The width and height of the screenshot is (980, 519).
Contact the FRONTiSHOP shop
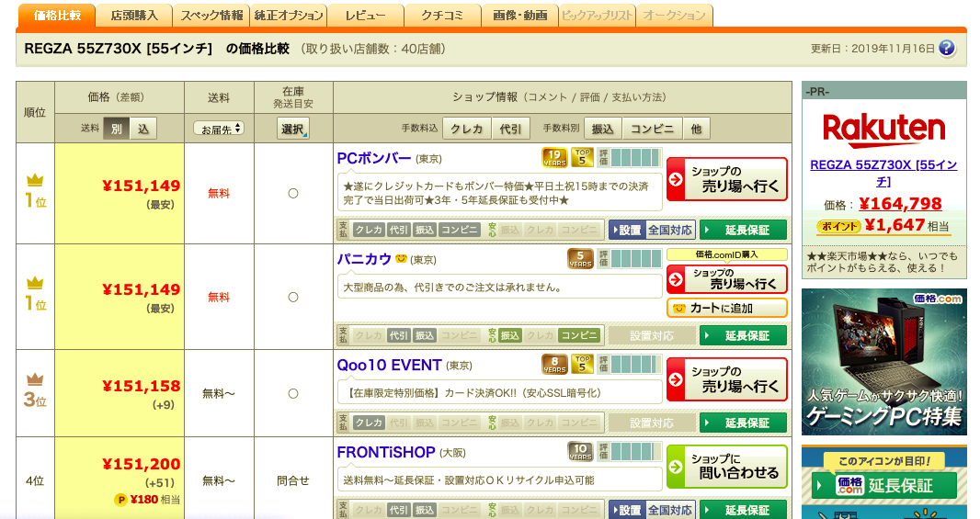(727, 467)
